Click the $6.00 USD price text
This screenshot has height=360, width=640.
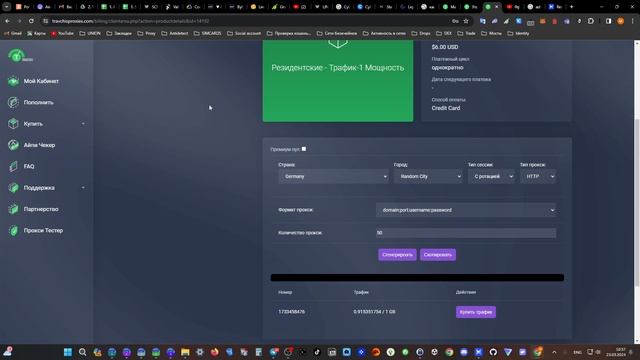444,47
